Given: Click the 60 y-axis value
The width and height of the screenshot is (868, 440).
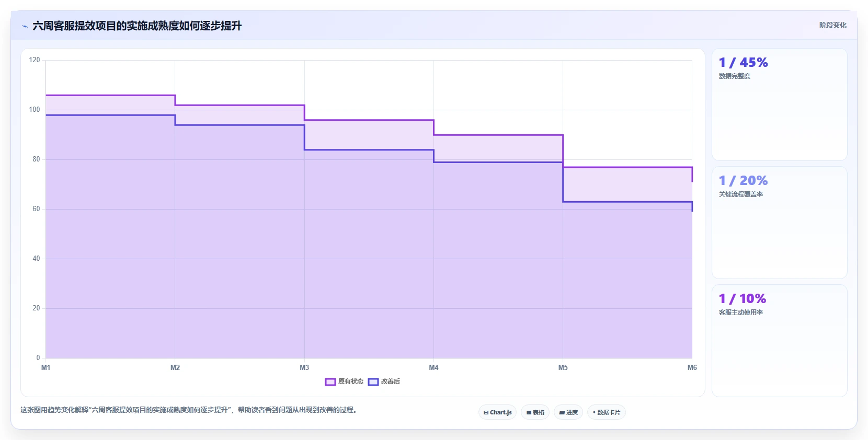Looking at the screenshot, I should tap(36, 209).
